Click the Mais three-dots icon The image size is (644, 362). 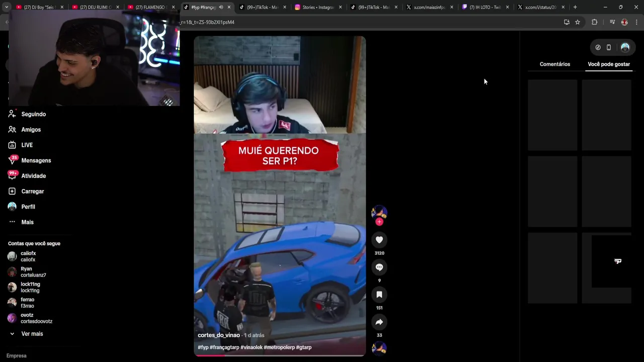[12, 222]
